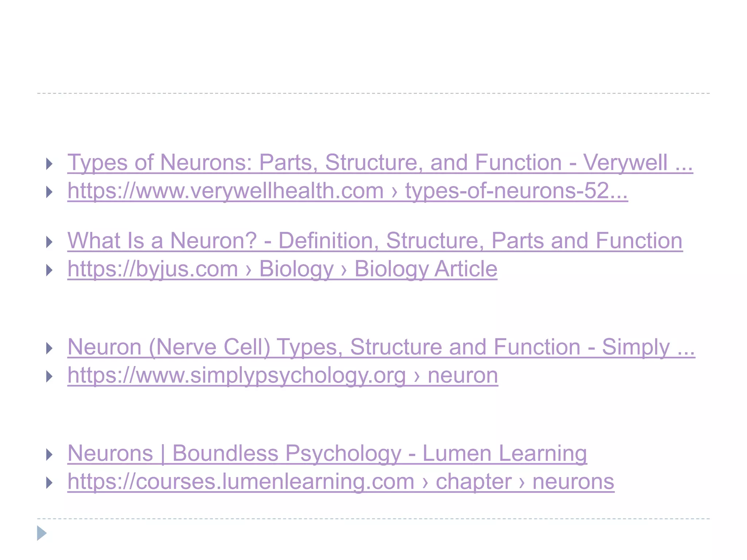Open the byjus.com Biology Article URL

click(x=282, y=269)
